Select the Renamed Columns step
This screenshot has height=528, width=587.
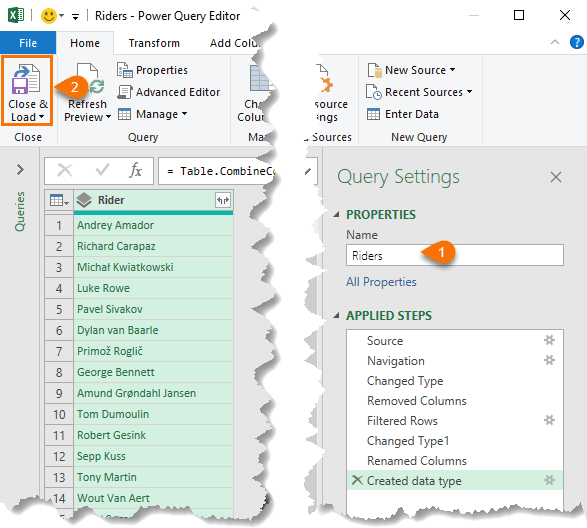point(454,461)
